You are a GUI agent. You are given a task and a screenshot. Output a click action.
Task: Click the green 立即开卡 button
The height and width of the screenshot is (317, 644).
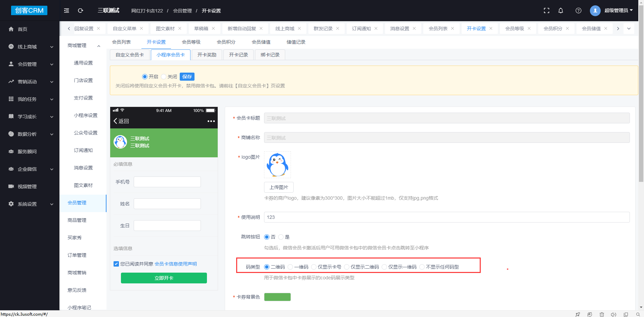pyautogui.click(x=164, y=278)
